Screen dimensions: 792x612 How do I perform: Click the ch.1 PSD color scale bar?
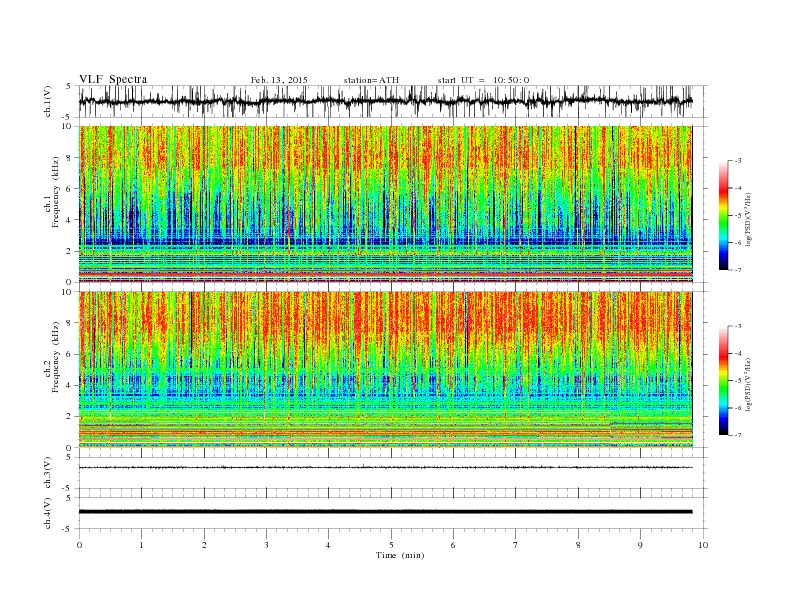pos(723,215)
